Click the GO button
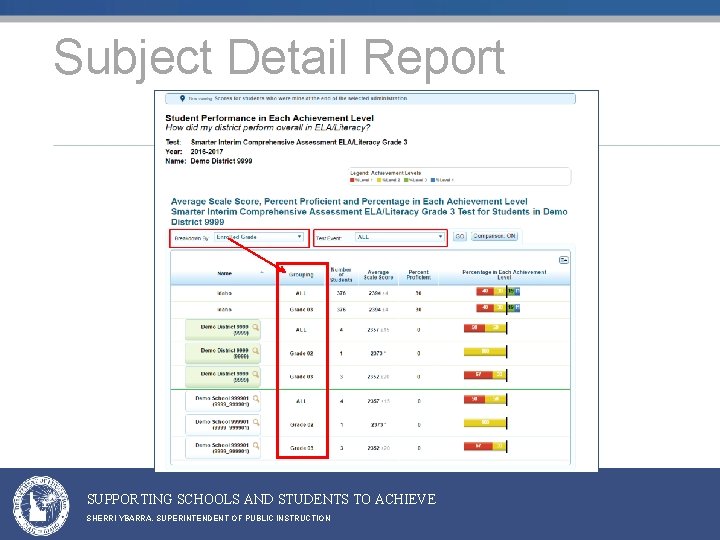Image resolution: width=720 pixels, height=540 pixels. point(460,236)
